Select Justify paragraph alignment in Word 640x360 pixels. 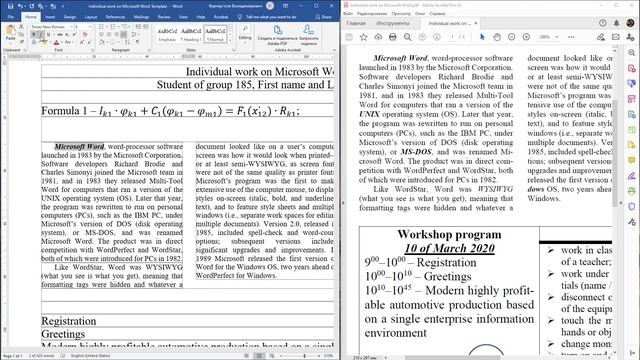[x=124, y=35]
